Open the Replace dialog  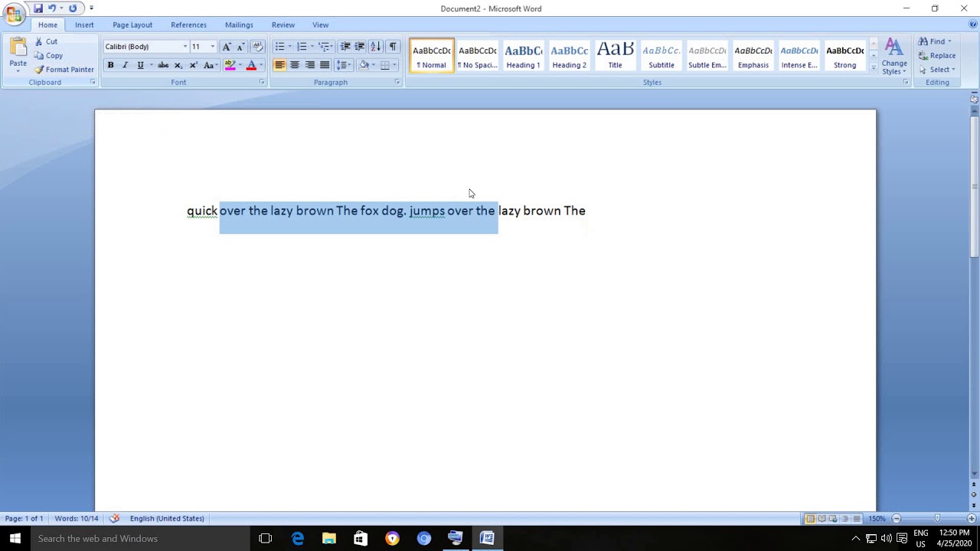[x=938, y=55]
